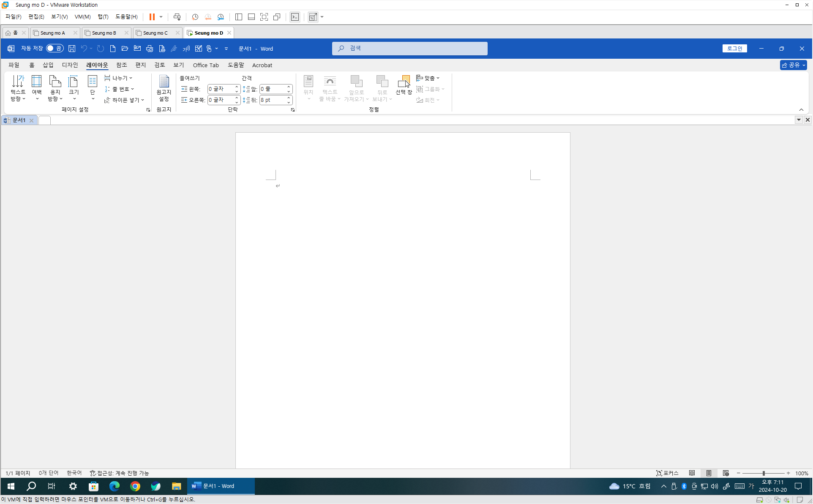Screen dimensions: 813x504
Task: Expand the Breaks (나누기) dropdown
Action: coord(119,78)
